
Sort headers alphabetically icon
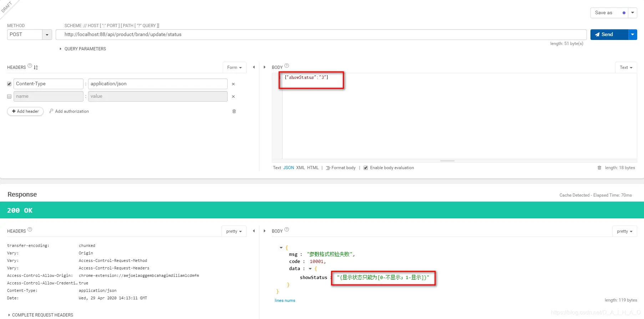(36, 67)
